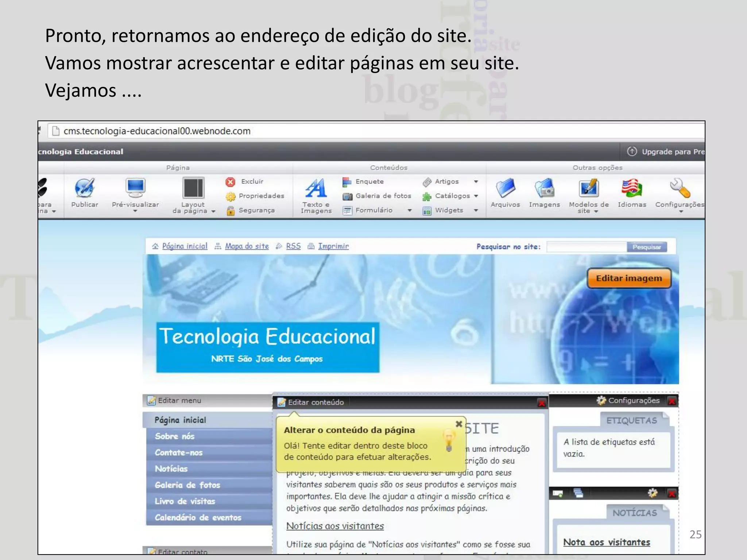Focus the Pesquisar no site field
The height and width of the screenshot is (560, 747).
(x=587, y=247)
